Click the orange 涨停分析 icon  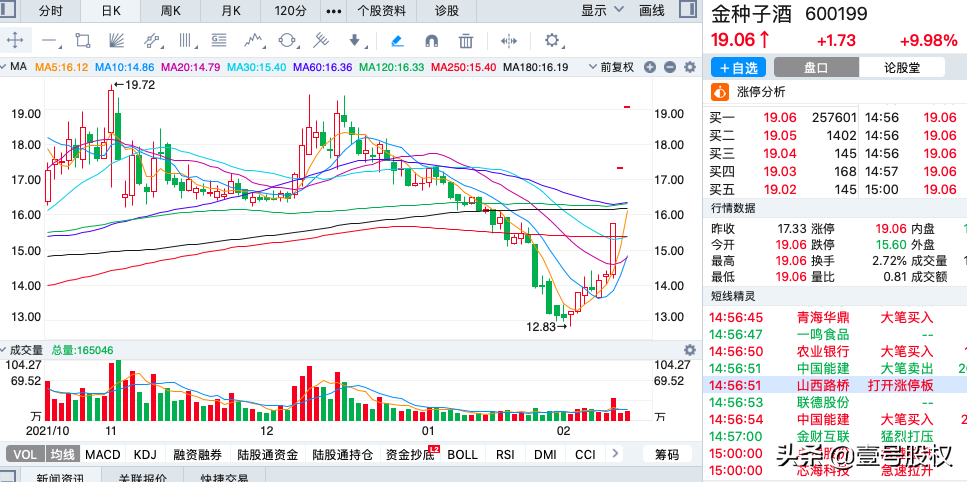tap(719, 92)
